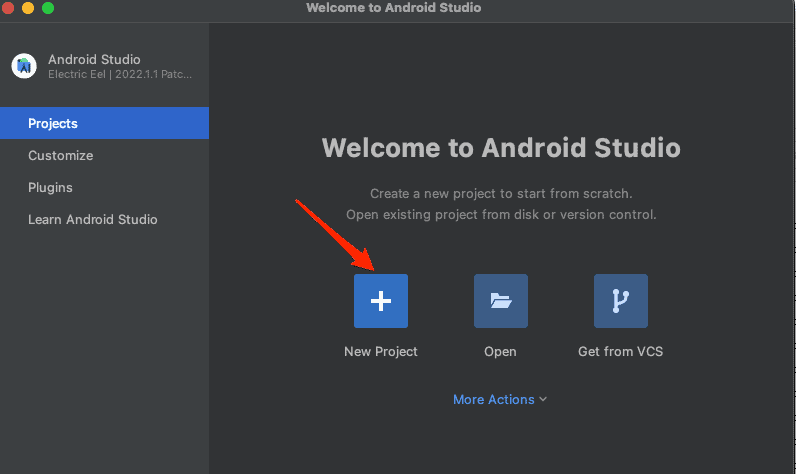Open the Plugins section

[50, 188]
